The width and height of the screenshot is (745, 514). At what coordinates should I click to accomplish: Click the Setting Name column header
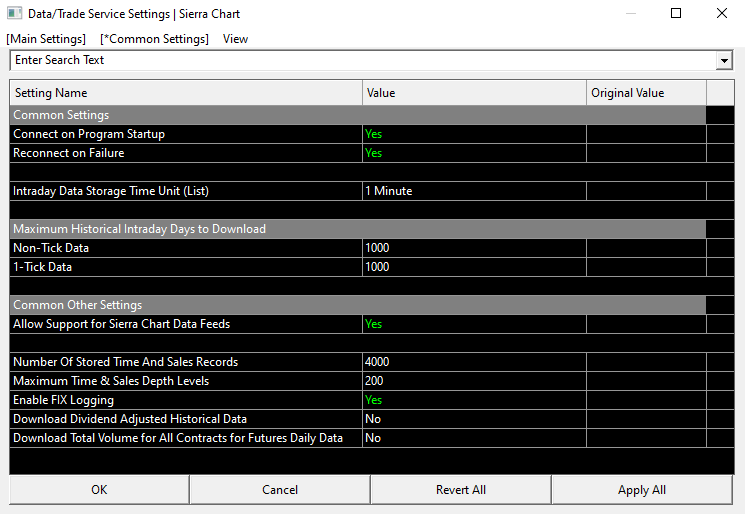click(x=186, y=93)
